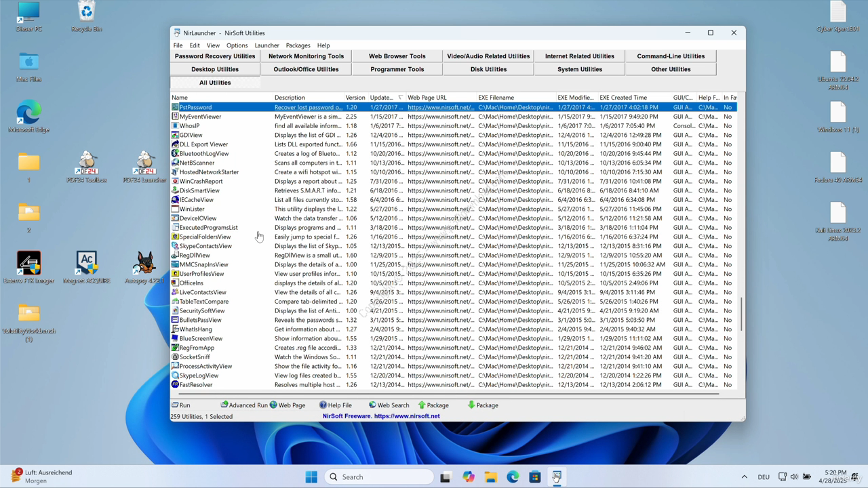Screen dimensions: 868x488
Task: Select the SocketSniff utility icon
Action: pyautogui.click(x=175, y=357)
